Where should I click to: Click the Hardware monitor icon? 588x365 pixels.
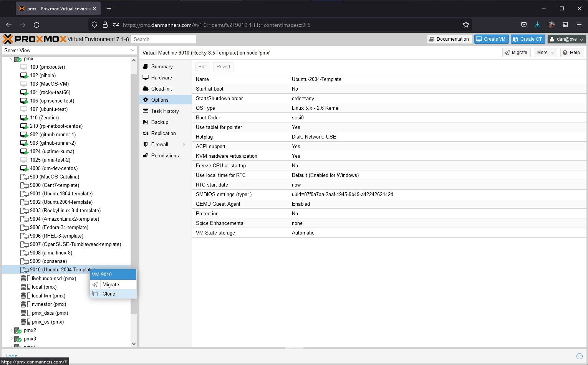click(146, 78)
